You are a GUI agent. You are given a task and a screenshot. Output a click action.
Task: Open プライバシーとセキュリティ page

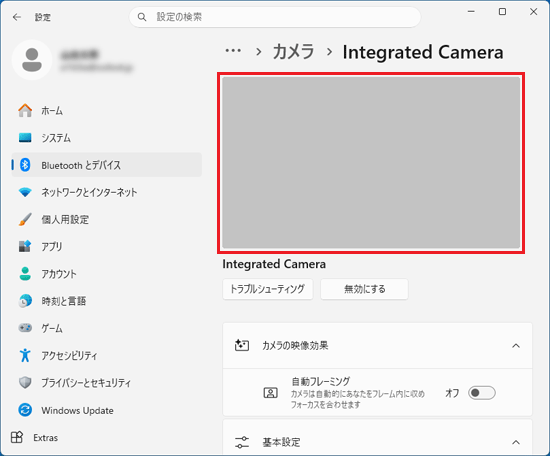click(107, 382)
